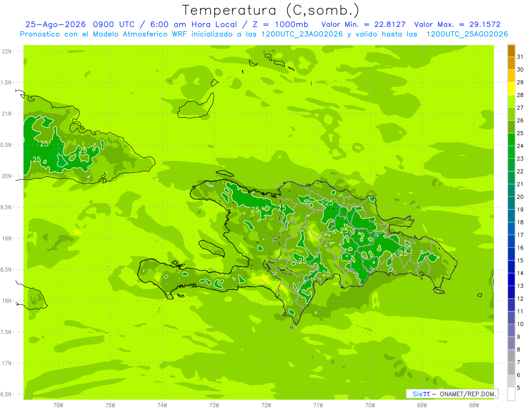Click the '20N' latitude axis label
Image resolution: width=532 pixels, height=411 pixels.
coord(7,176)
